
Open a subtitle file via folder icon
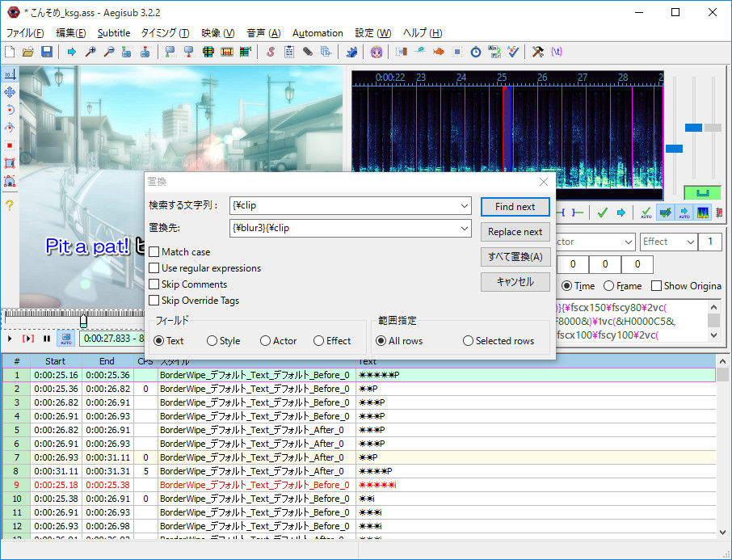tap(28, 52)
